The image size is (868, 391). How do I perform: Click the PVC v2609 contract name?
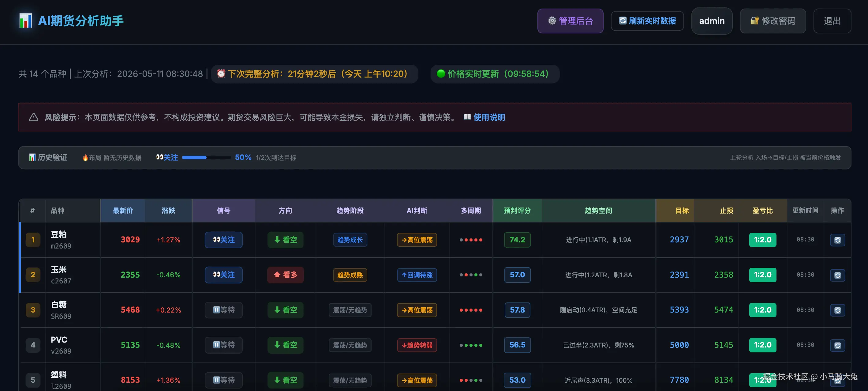(x=61, y=345)
